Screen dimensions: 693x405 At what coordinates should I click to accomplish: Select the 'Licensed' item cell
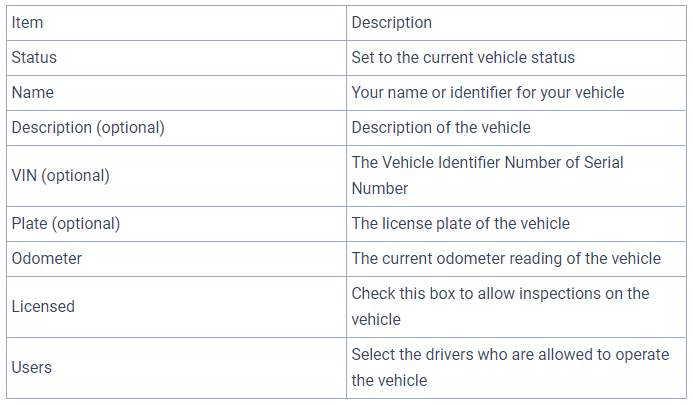43,306
